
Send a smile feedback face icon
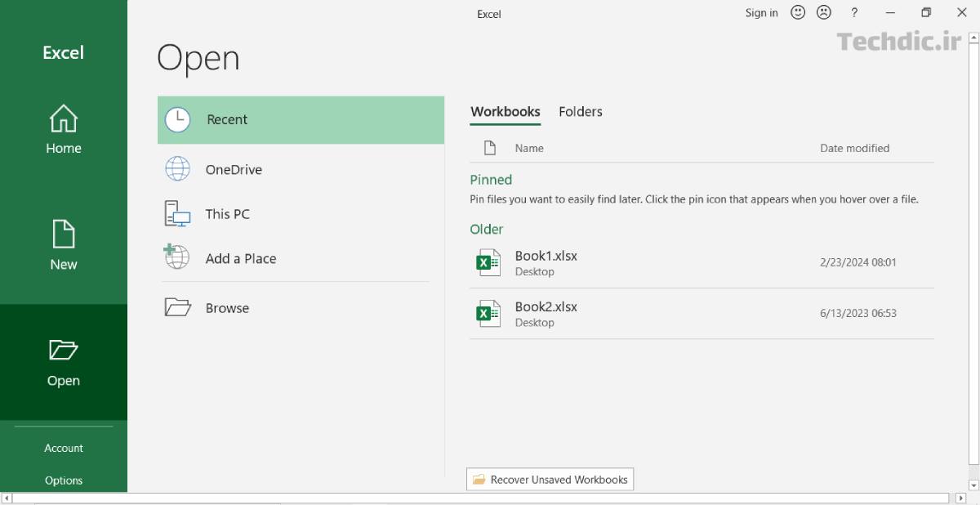pyautogui.click(x=798, y=12)
